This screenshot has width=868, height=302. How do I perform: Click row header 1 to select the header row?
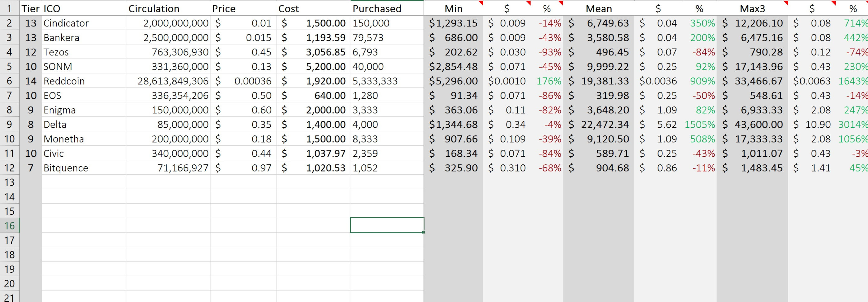pos(9,8)
